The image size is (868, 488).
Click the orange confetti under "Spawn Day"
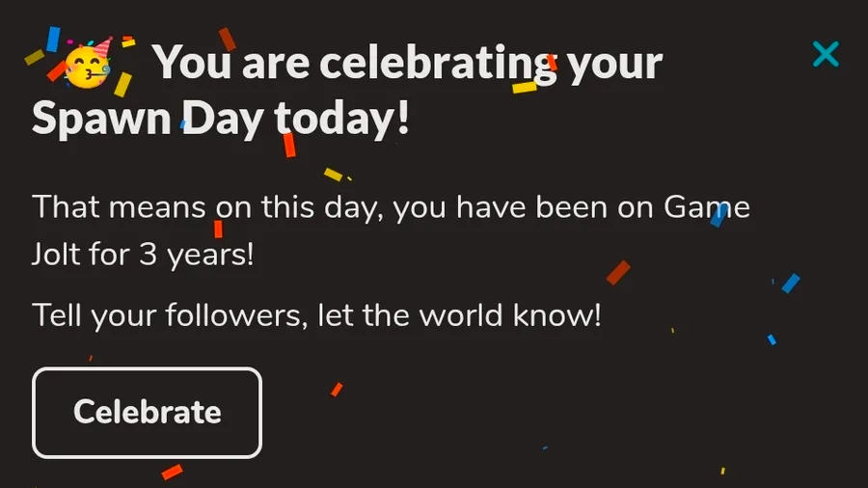click(288, 145)
